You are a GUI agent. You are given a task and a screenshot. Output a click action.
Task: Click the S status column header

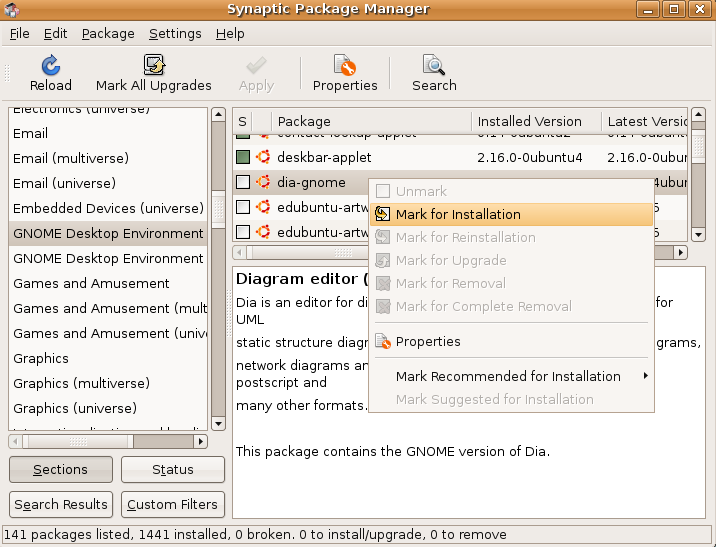(x=242, y=121)
